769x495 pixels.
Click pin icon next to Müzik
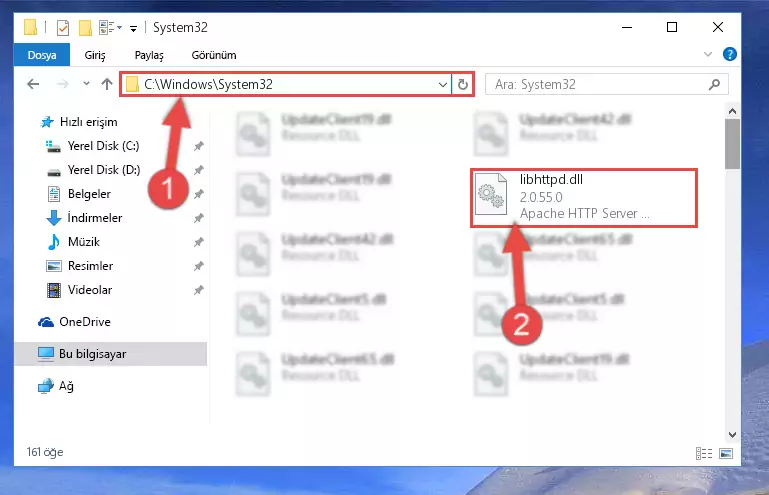[199, 242]
